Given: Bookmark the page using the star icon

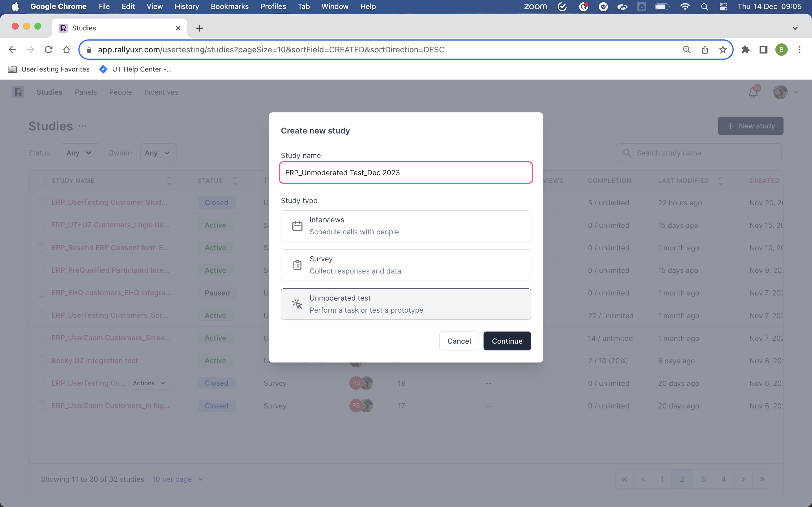Looking at the screenshot, I should tap(722, 49).
